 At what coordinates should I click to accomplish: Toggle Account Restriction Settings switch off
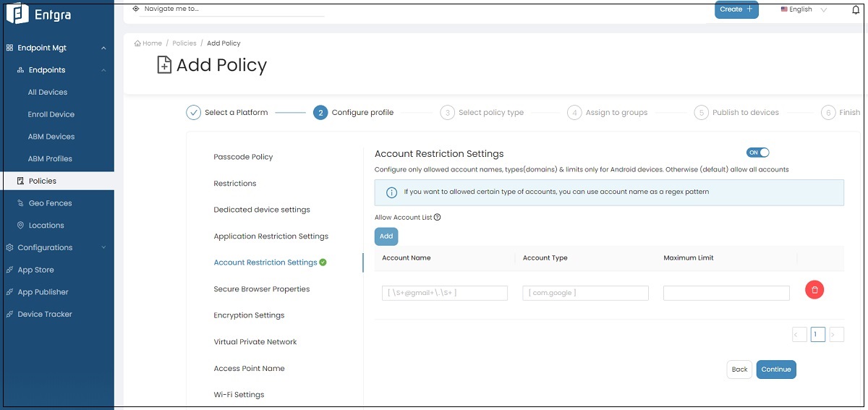[758, 153]
